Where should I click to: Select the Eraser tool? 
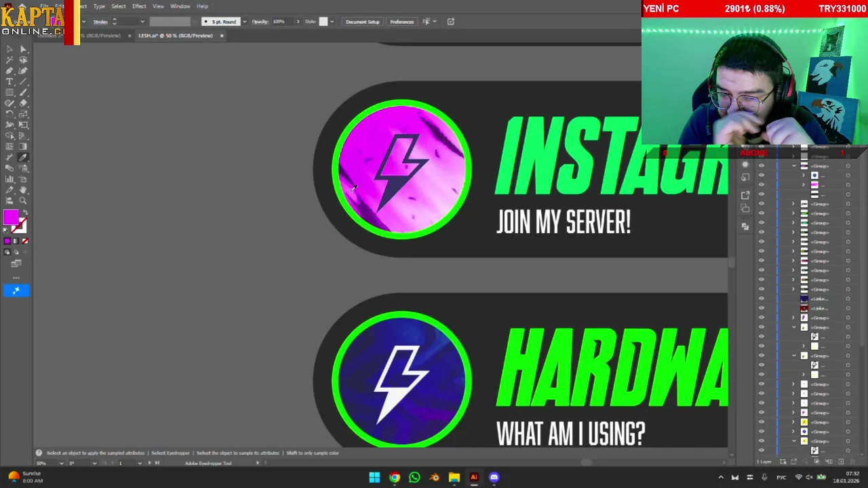click(x=23, y=104)
